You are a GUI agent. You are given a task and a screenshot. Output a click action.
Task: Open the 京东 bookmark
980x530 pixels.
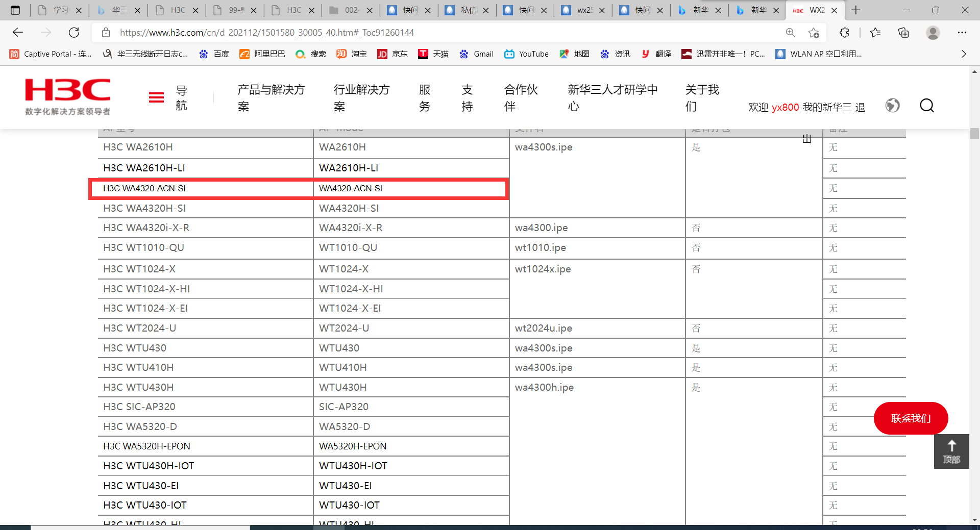tap(393, 54)
